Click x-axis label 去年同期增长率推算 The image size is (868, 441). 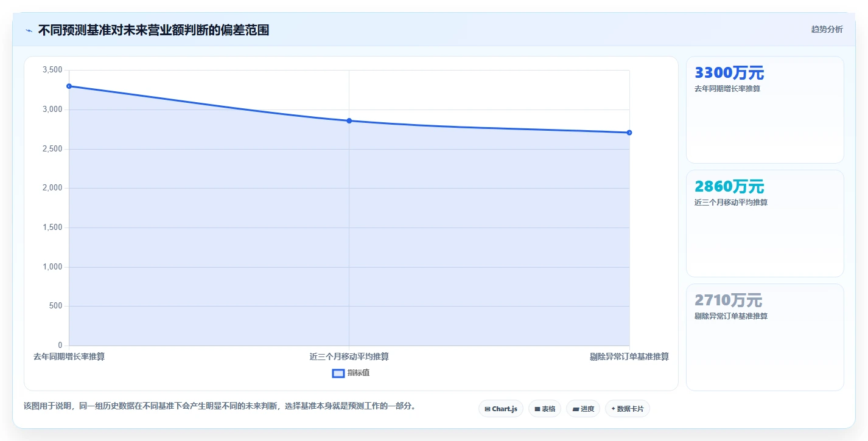(x=69, y=356)
